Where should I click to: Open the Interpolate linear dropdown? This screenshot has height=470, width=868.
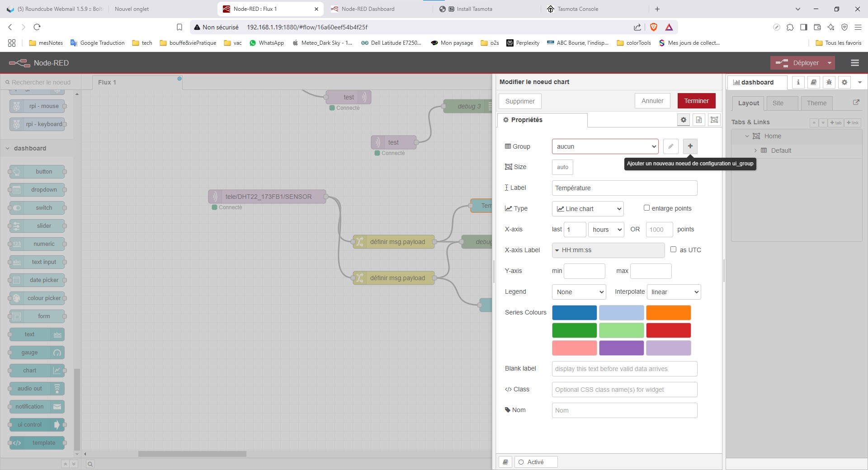pos(674,292)
